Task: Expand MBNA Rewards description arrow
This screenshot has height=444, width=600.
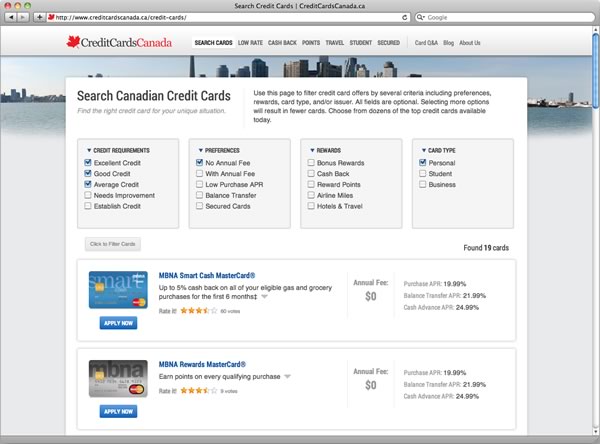Action: 288,377
